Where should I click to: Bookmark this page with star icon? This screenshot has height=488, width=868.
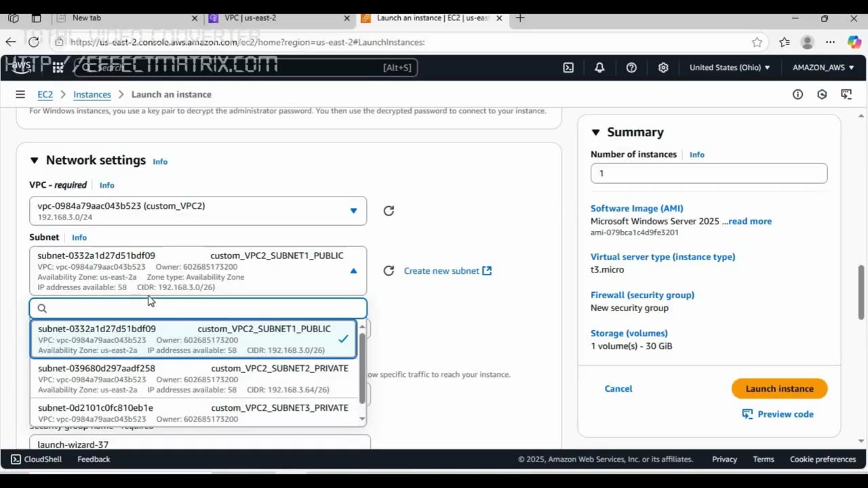click(x=757, y=42)
